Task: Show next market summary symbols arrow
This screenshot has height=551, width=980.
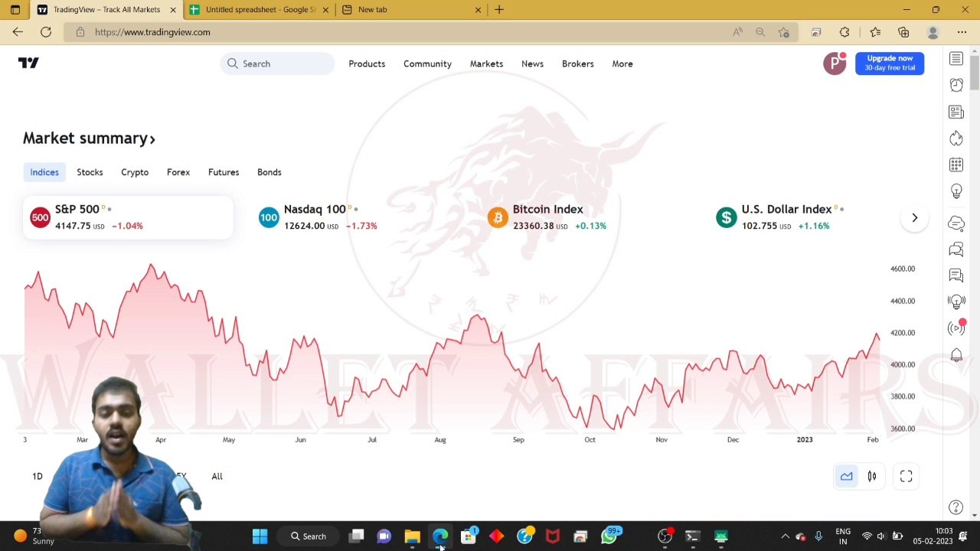Action: pos(914,217)
